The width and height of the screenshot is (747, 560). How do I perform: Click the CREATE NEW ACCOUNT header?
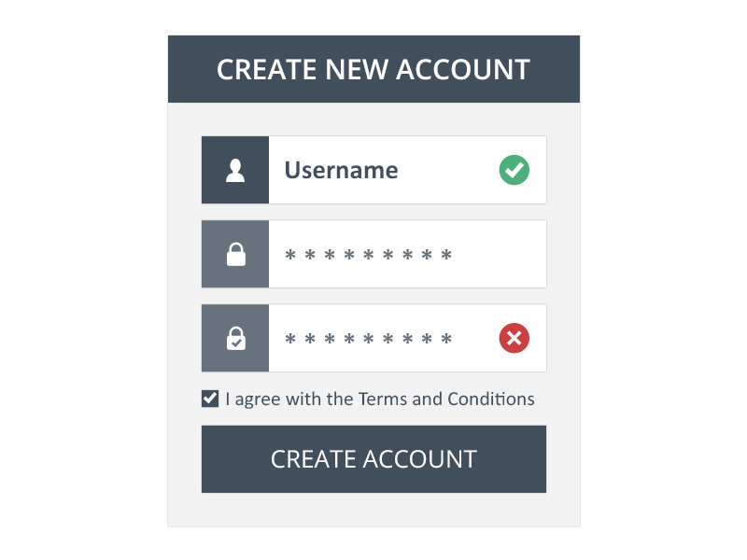click(373, 69)
